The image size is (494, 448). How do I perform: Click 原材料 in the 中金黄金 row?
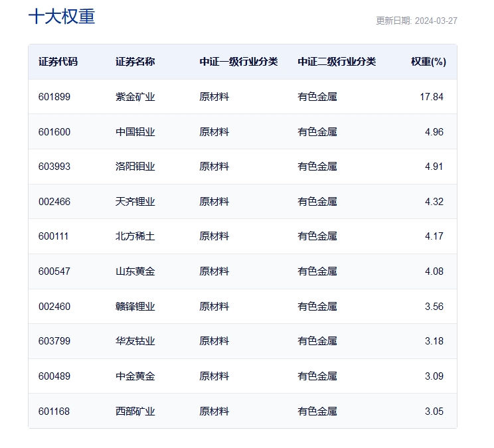pyautogui.click(x=214, y=376)
